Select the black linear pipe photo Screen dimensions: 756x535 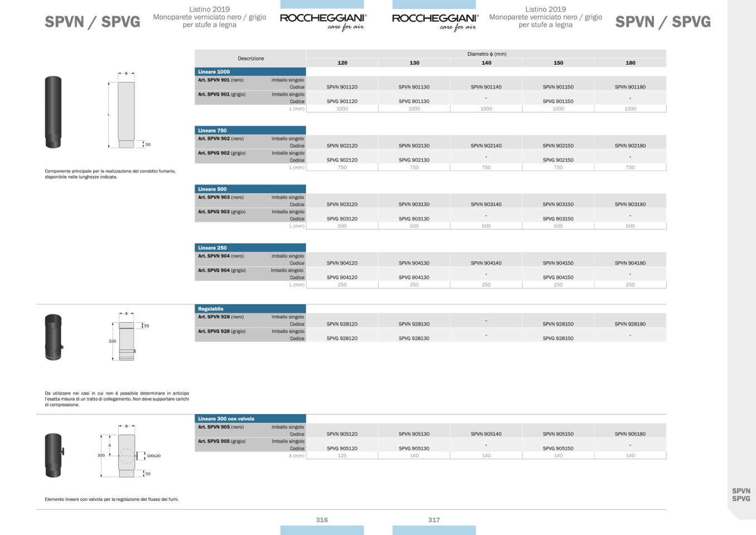coord(53,112)
